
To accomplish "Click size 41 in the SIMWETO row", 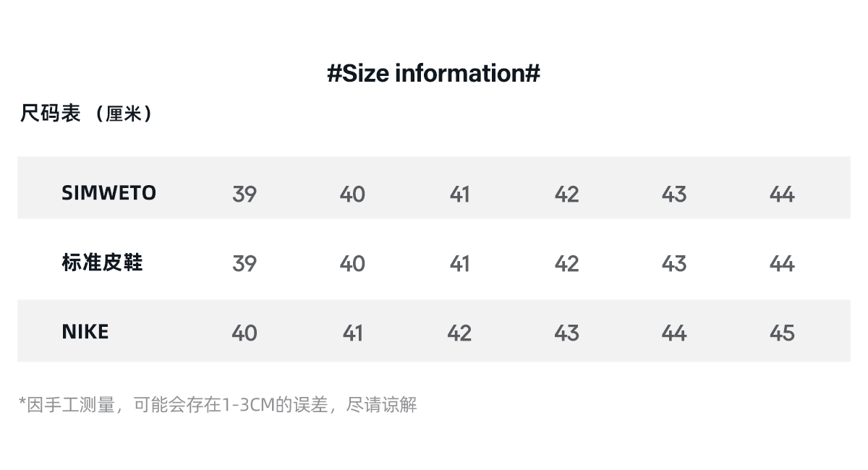I will (459, 194).
